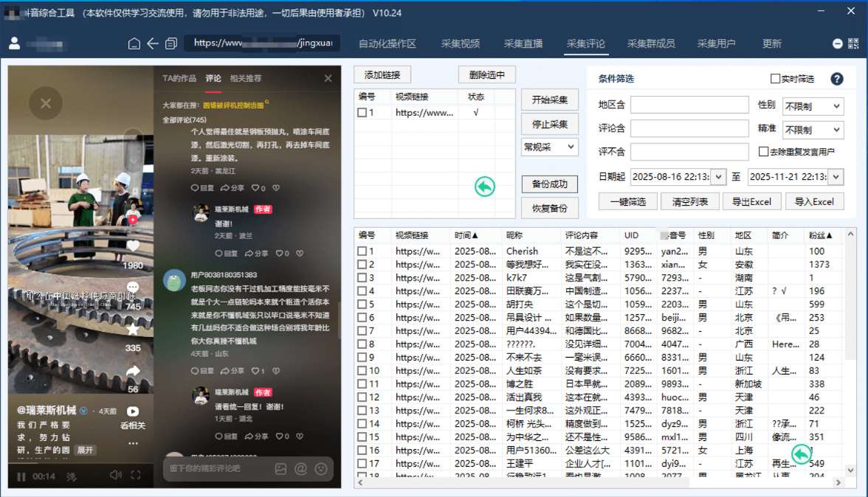Click the multi-page copy icon beside back arrow

pyautogui.click(x=171, y=44)
